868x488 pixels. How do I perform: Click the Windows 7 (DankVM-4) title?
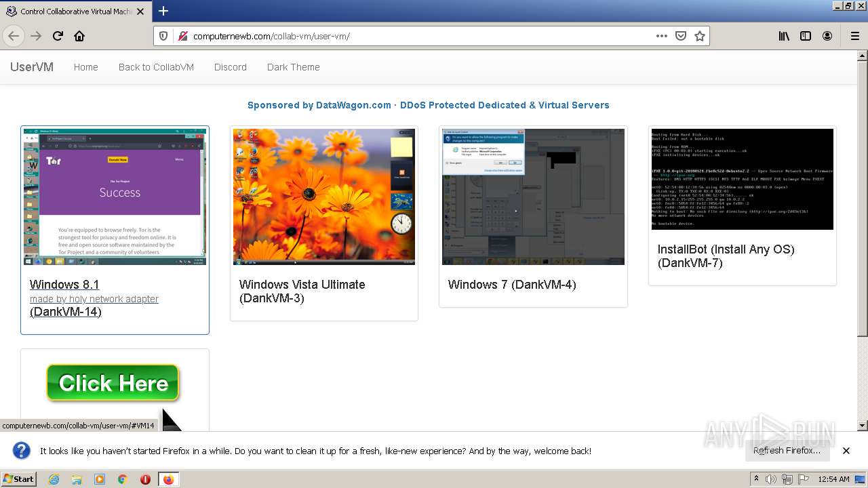pos(512,285)
